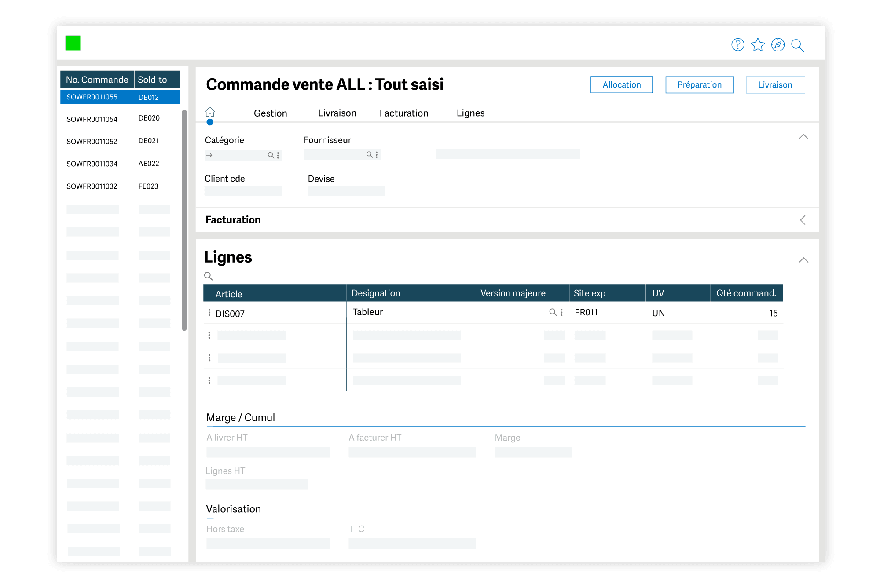Open three-dot menu in Fournisseur field
Screen dimensions: 880x588
coord(377,155)
